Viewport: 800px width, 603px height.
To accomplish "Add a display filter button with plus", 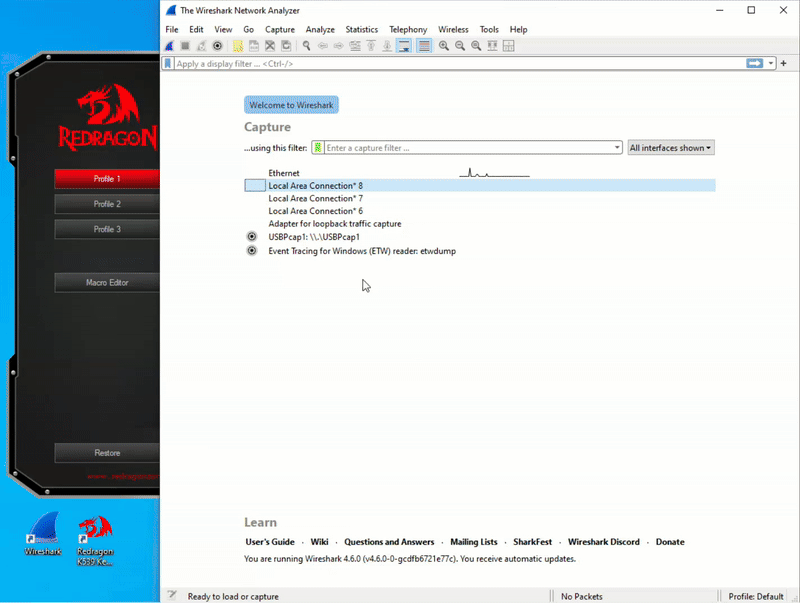I will pos(784,64).
